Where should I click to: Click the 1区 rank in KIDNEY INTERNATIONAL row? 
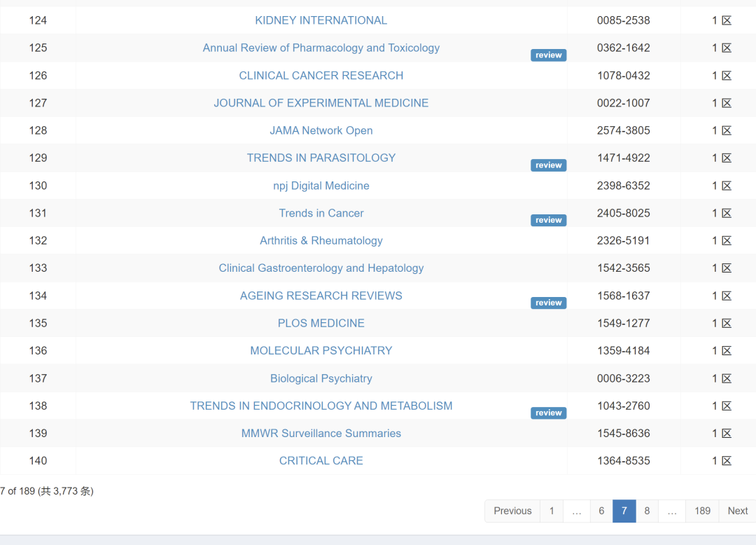[x=722, y=20]
